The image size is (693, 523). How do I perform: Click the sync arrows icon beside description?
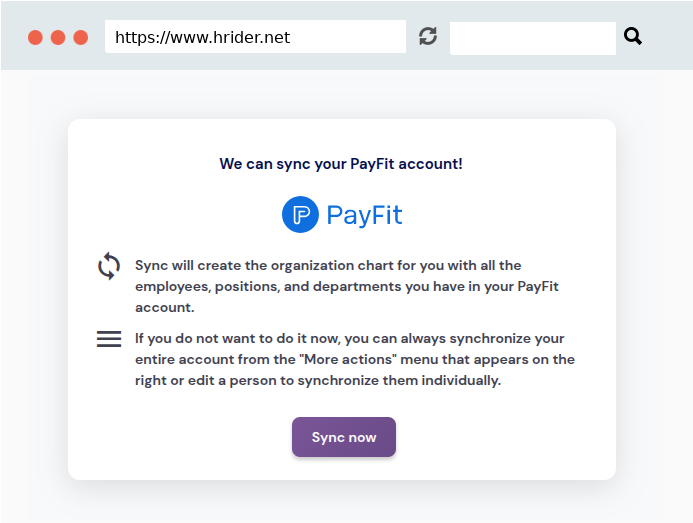[109, 266]
